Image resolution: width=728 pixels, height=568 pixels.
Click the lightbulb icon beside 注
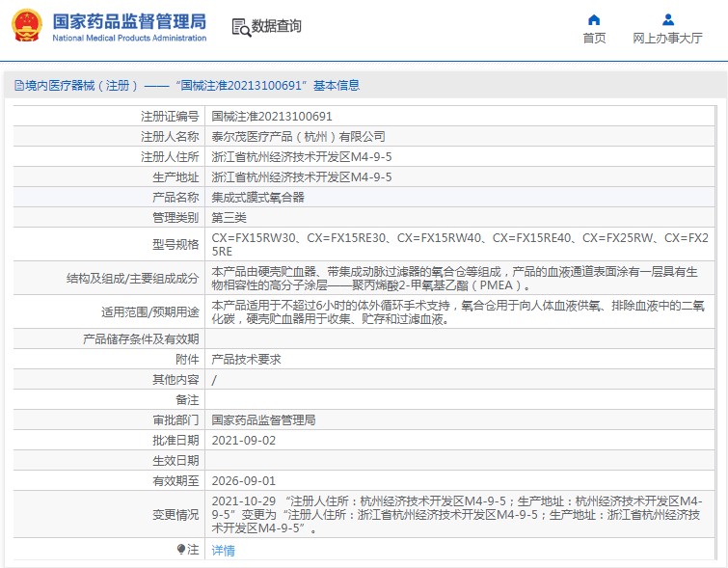180,550
